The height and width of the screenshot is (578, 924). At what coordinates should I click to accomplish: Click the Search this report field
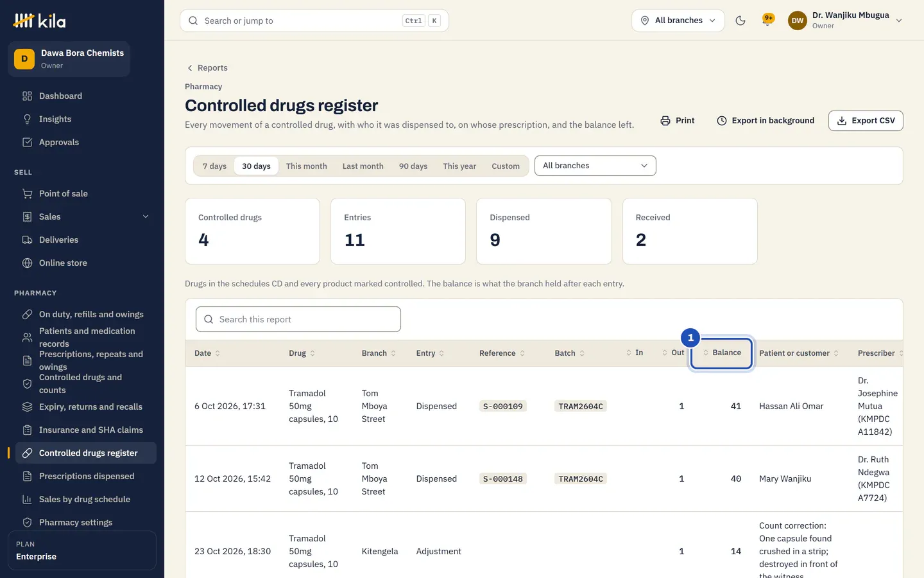(298, 319)
